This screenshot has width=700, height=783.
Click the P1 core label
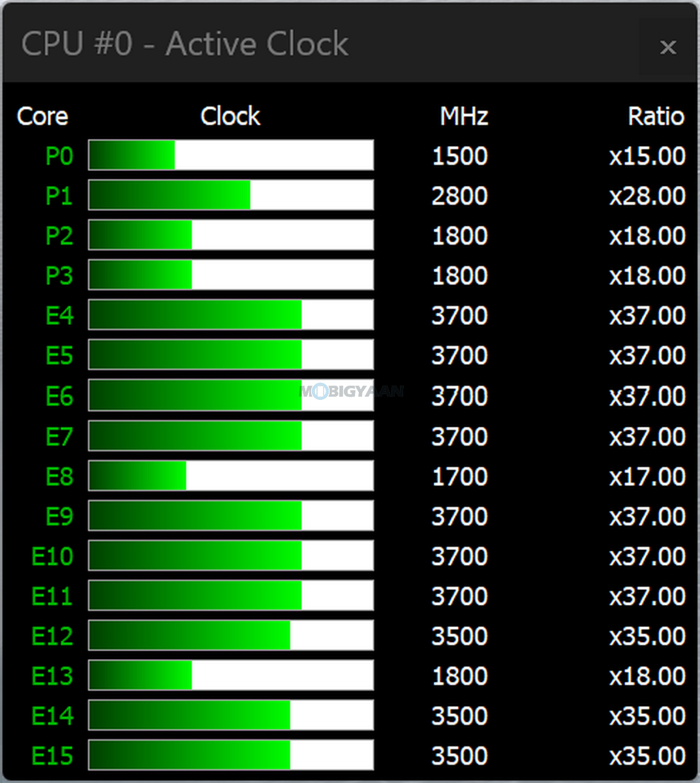59,196
